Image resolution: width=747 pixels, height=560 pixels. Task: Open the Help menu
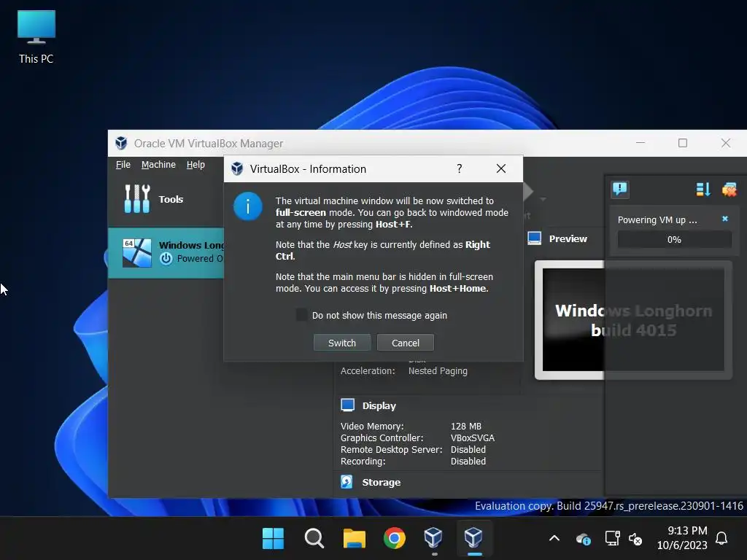pyautogui.click(x=196, y=164)
